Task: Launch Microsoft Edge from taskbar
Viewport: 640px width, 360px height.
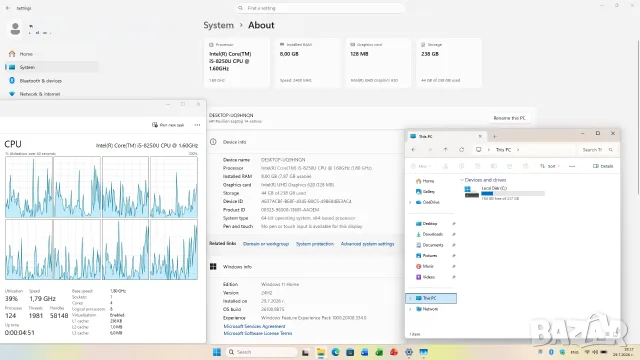Action: click(335, 352)
